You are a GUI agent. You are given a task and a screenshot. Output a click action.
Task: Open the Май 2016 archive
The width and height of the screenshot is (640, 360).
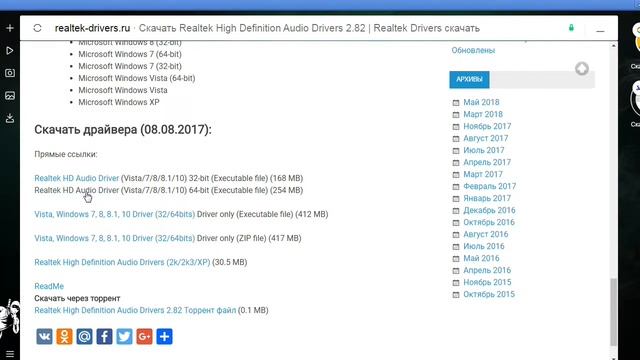coord(481,258)
